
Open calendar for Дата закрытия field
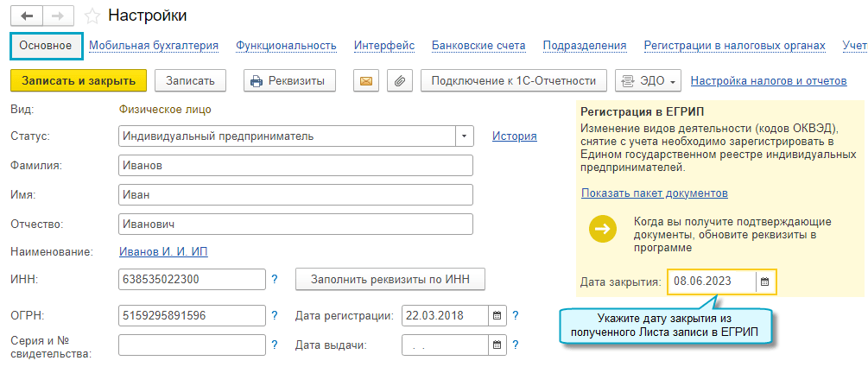coord(764,282)
